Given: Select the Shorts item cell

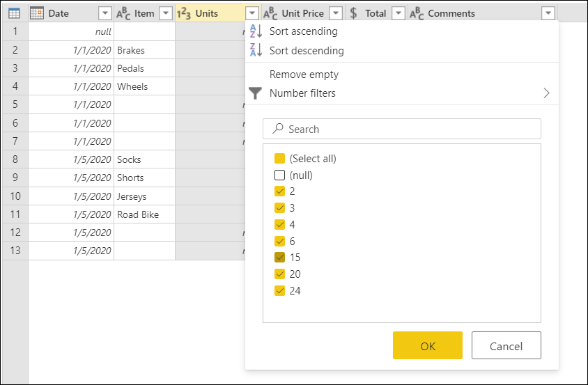Looking at the screenshot, I should pos(144,178).
